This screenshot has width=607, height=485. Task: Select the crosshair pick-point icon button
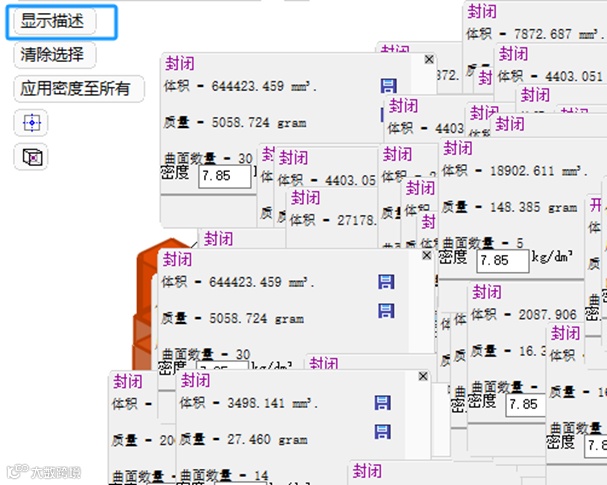(31, 123)
